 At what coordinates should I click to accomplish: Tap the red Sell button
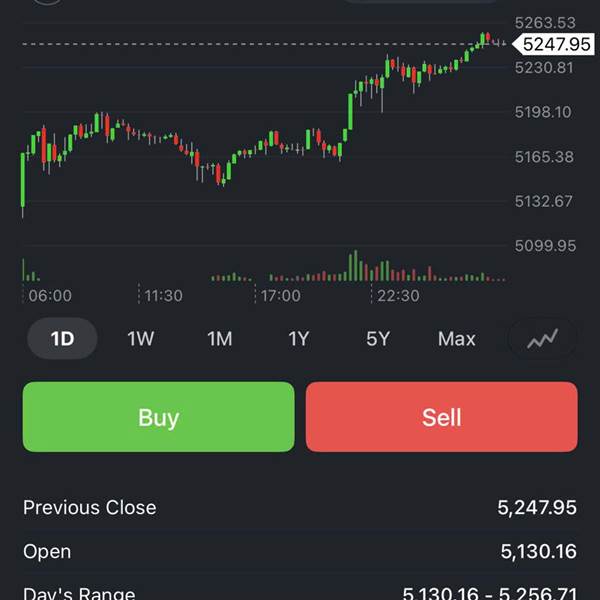click(x=441, y=417)
